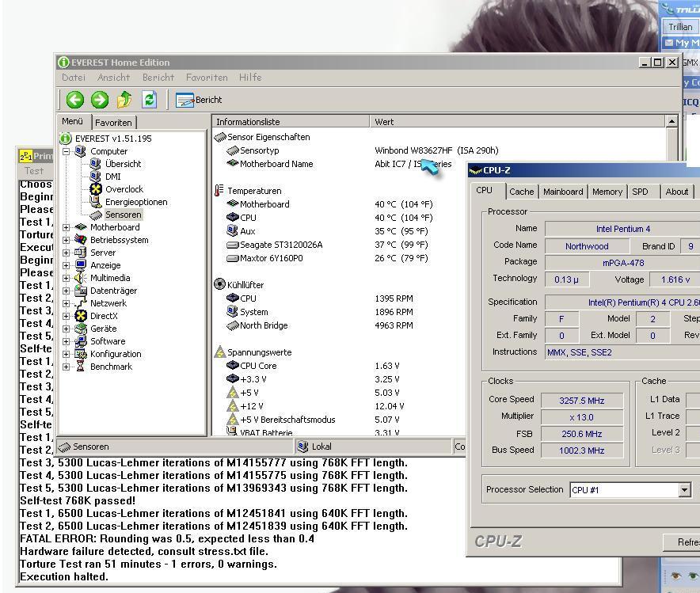The height and width of the screenshot is (593, 700).
Task: Select Energieoptionen in the tree
Action: [136, 202]
